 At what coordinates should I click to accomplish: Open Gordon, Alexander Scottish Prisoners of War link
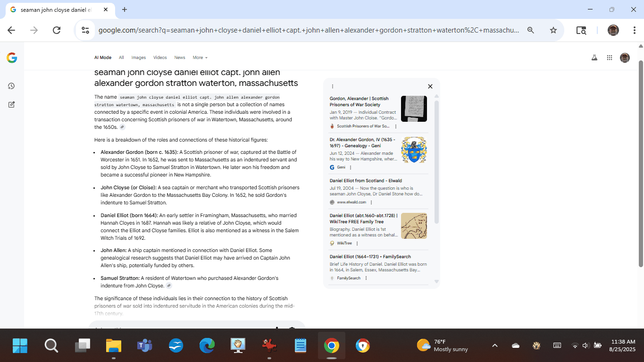click(359, 101)
